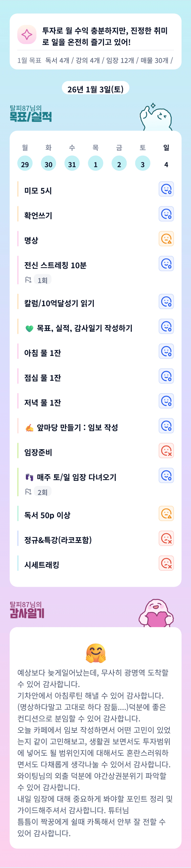Open the 앞마당 만들기 : 임보 작성 task

[x=77, y=428]
